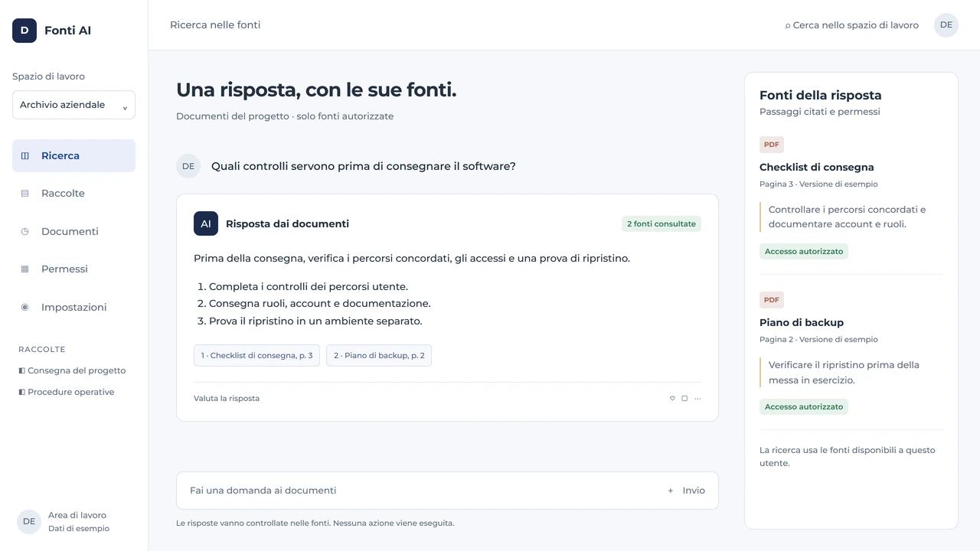
Task: Click the square icon beside the heart
Action: click(x=684, y=399)
